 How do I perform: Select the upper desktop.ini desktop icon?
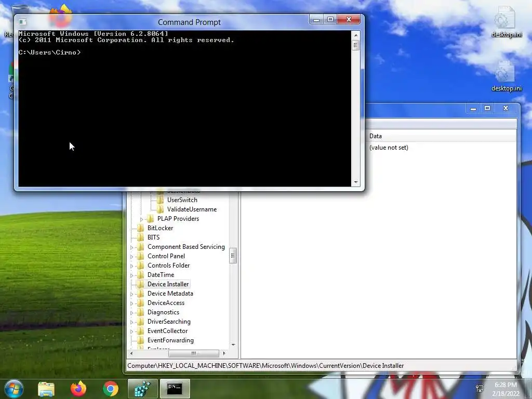506,21
